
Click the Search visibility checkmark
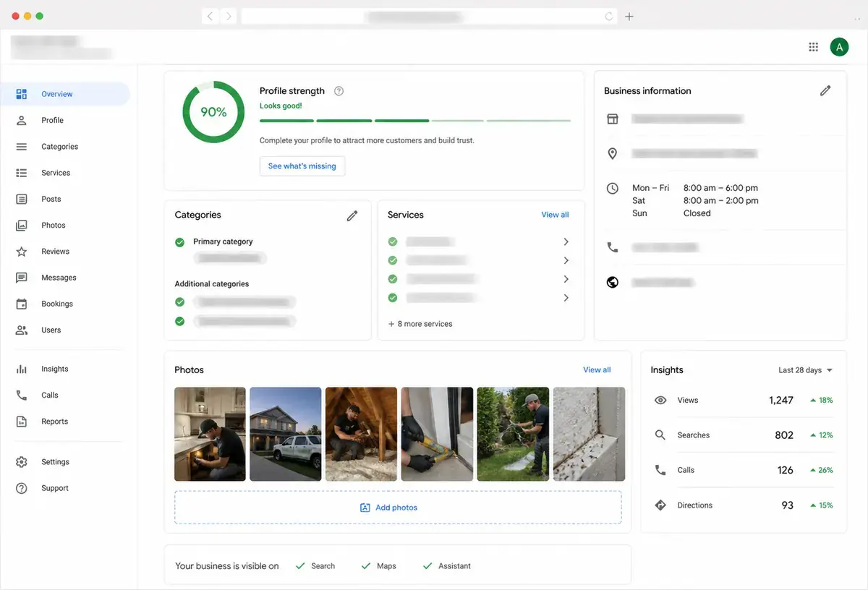tap(300, 566)
